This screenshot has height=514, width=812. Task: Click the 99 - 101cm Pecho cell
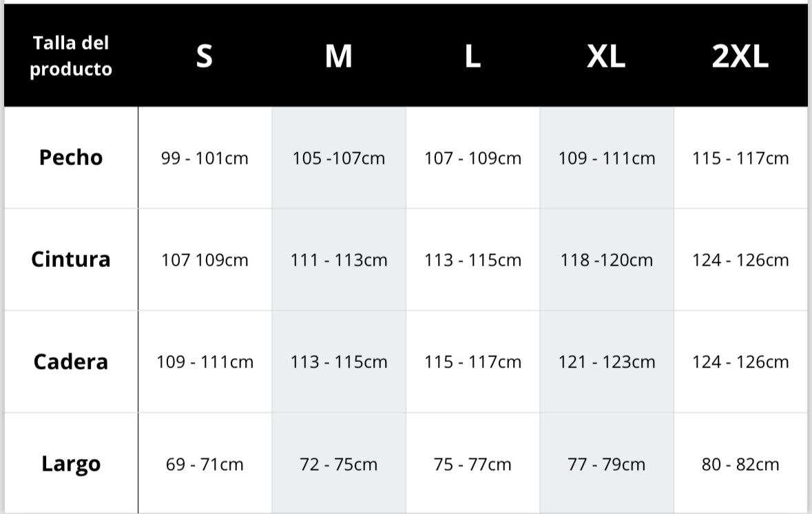[205, 158]
